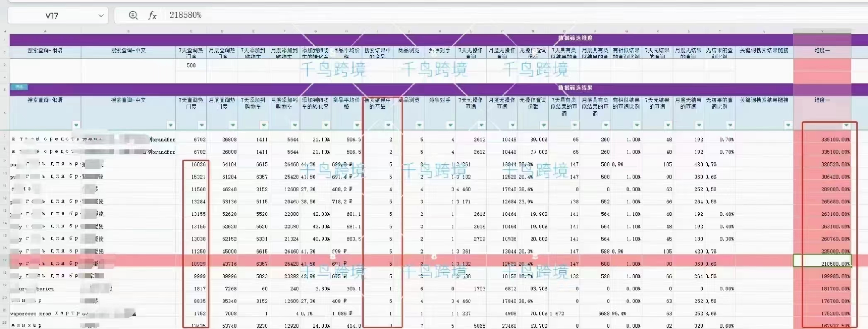The image size is (868, 329).
Task: Open filter arrow under 7天查询热门度 header
Action: pyautogui.click(x=201, y=125)
